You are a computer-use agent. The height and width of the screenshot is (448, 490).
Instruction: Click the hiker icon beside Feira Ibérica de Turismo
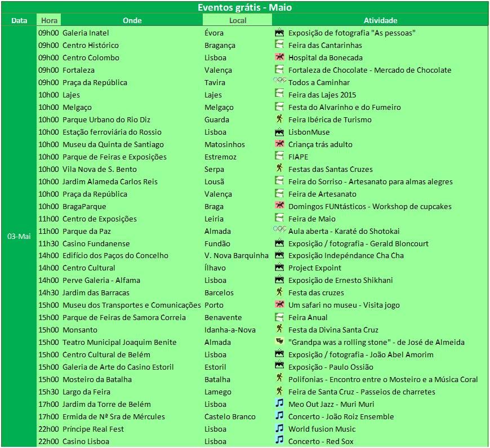click(279, 119)
